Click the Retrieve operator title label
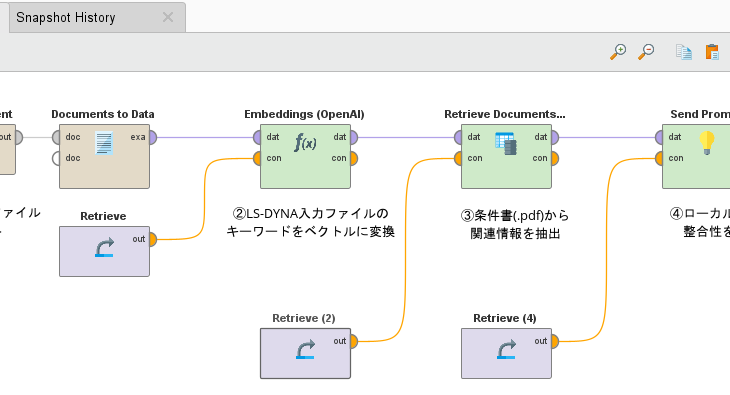Screen dimensions: 730x395 coord(103,216)
